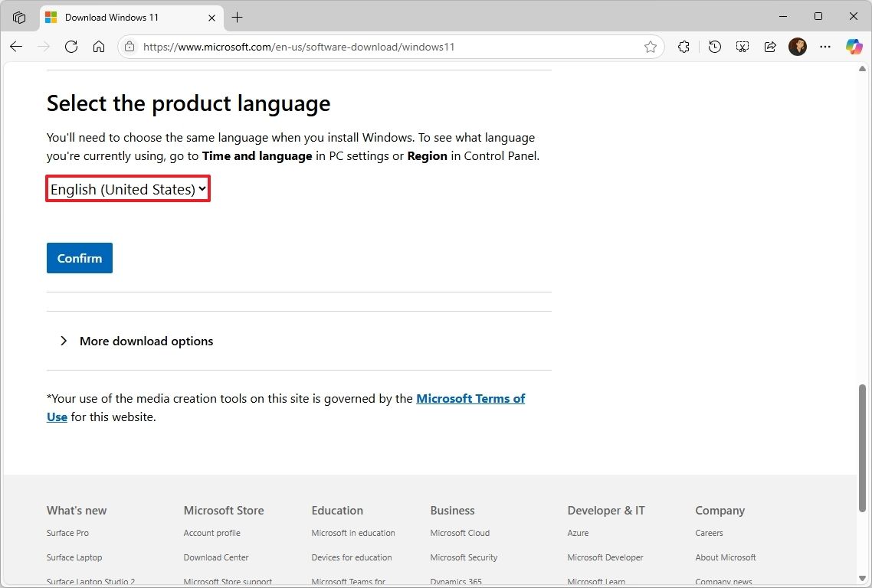Refresh the current page

click(71, 47)
